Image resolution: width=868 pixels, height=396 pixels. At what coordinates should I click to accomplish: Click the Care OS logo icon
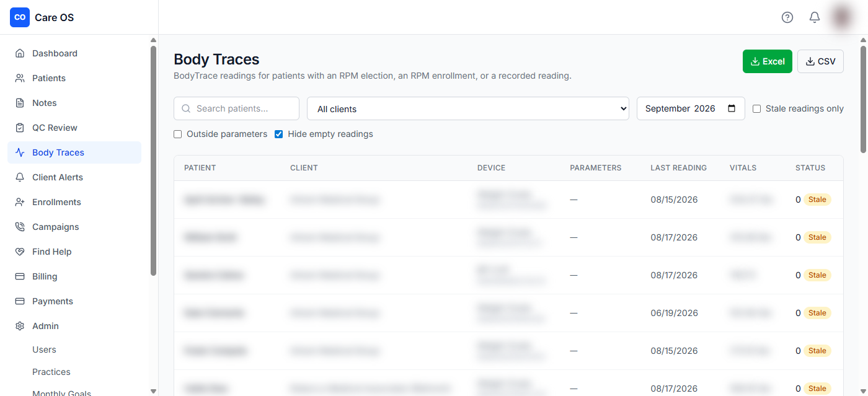tap(20, 17)
